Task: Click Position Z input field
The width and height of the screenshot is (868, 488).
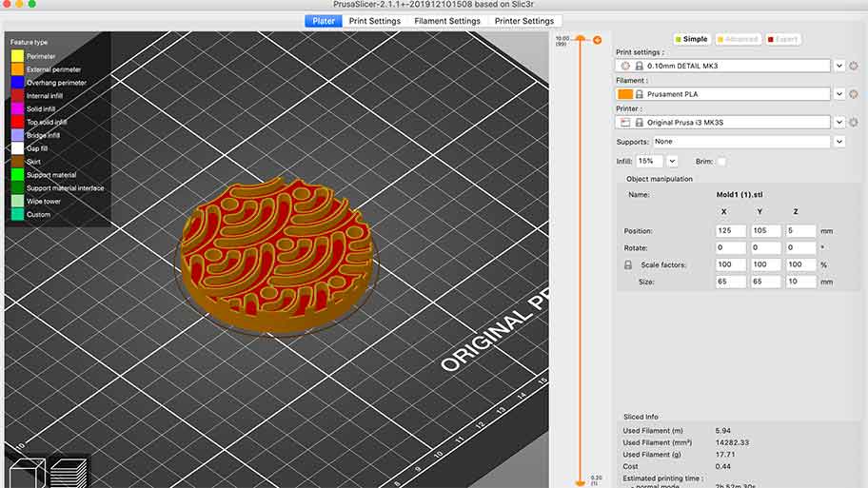Action: (801, 231)
